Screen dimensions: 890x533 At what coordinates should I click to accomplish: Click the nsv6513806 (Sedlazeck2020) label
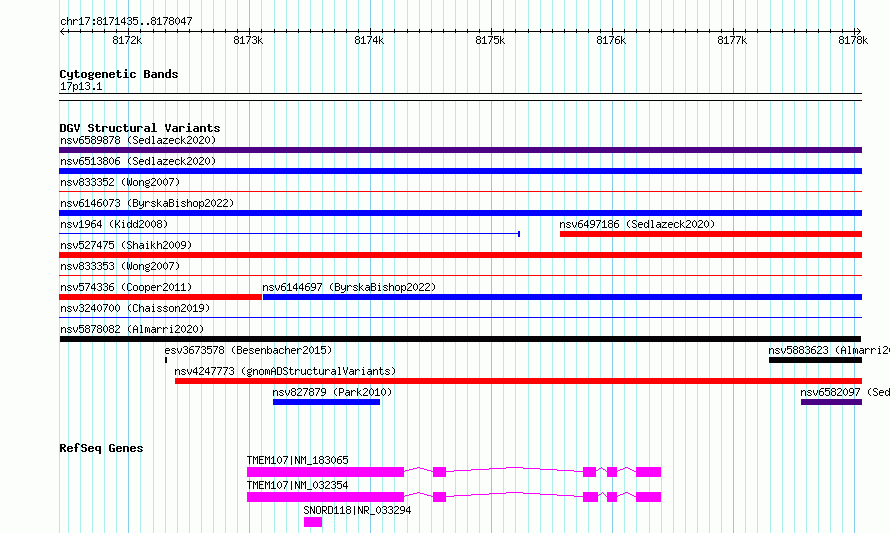click(x=138, y=161)
